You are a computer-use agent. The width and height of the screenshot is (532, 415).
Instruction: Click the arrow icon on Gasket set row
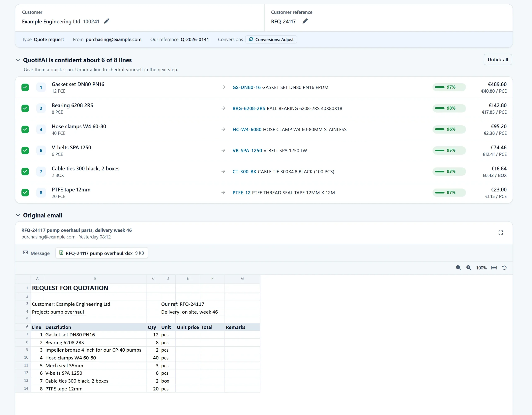[223, 87]
